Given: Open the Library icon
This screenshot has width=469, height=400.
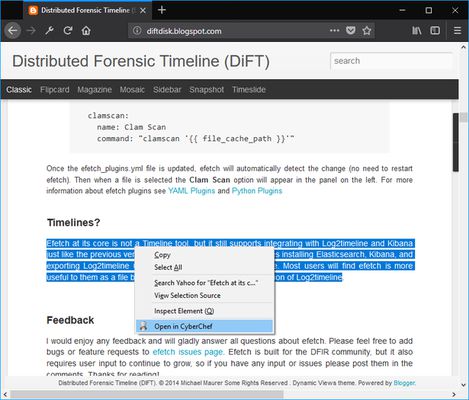Looking at the screenshot, I should tap(417, 31).
